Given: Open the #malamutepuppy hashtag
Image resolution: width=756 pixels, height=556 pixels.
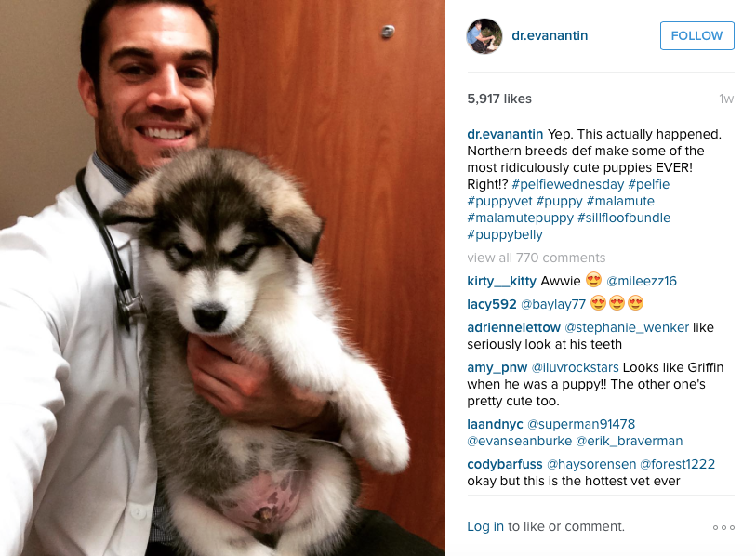Looking at the screenshot, I should pos(520,218).
